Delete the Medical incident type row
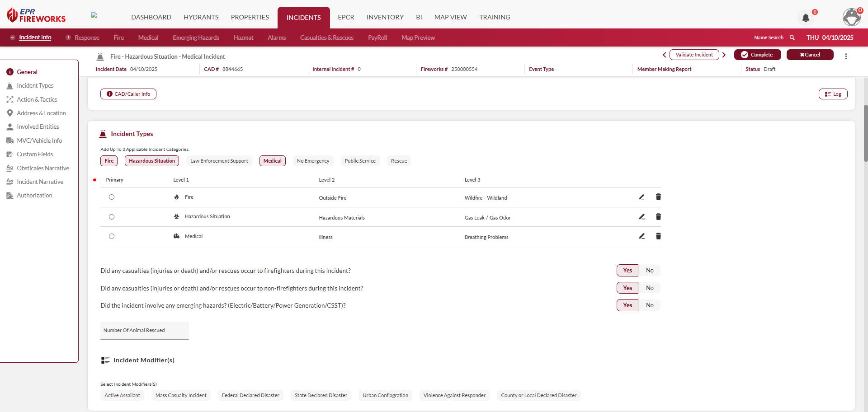The width and height of the screenshot is (868, 412). 658,236
